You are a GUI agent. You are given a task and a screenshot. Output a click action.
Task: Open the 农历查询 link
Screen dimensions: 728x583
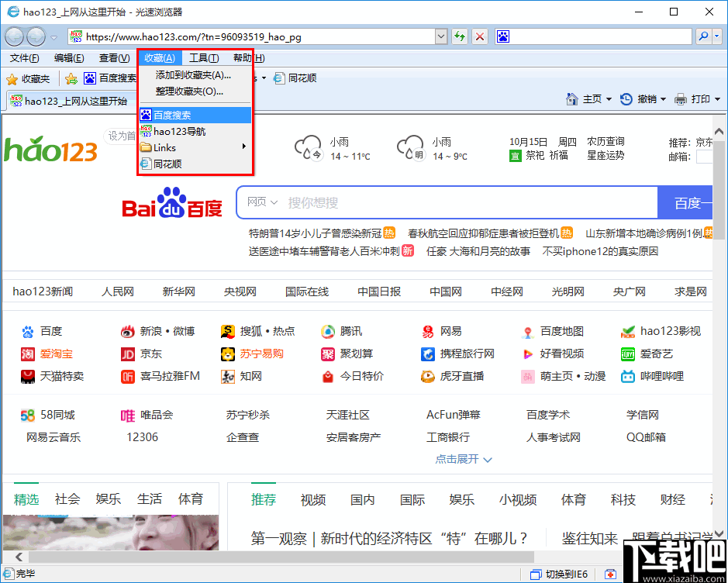(606, 141)
